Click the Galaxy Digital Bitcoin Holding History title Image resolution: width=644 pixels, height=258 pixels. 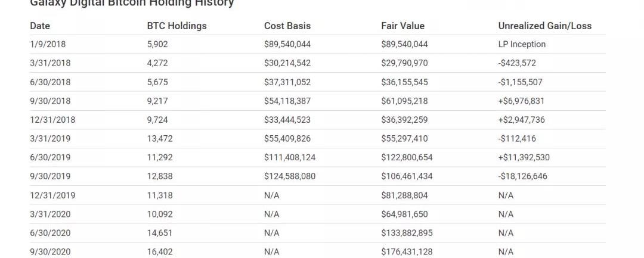(132, 4)
